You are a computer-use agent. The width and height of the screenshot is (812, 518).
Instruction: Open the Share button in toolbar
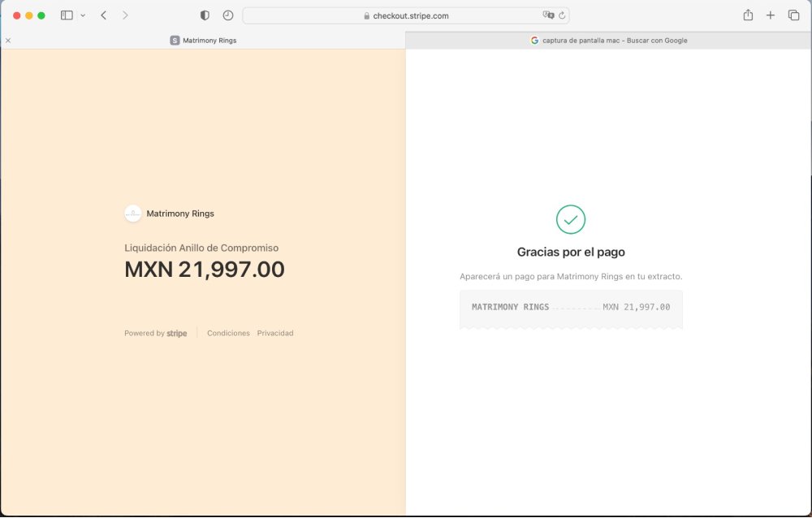pyautogui.click(x=748, y=15)
